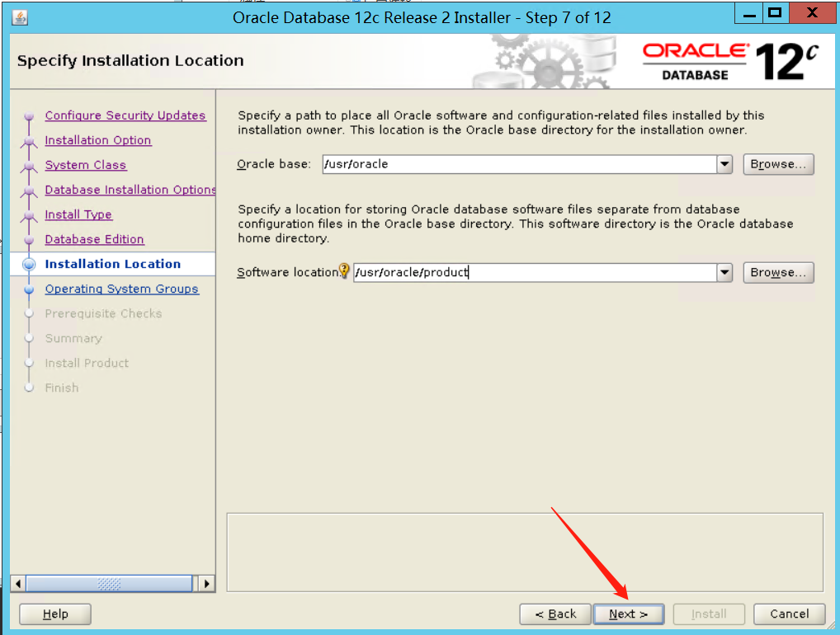This screenshot has height=635, width=840.
Task: Click the sidebar horizontal scrollbar thumb
Action: [109, 584]
